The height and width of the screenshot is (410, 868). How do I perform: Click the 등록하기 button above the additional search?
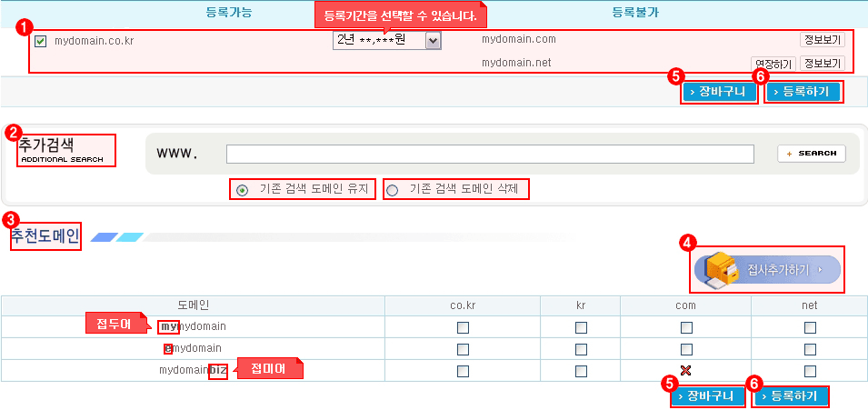[x=803, y=92]
